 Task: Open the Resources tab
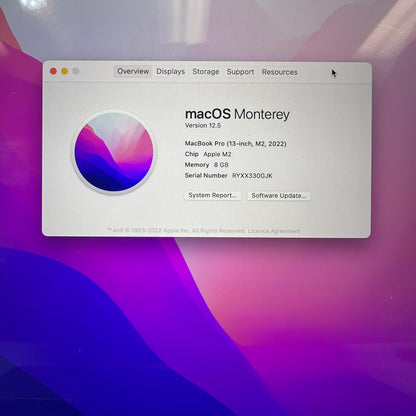coord(279,72)
